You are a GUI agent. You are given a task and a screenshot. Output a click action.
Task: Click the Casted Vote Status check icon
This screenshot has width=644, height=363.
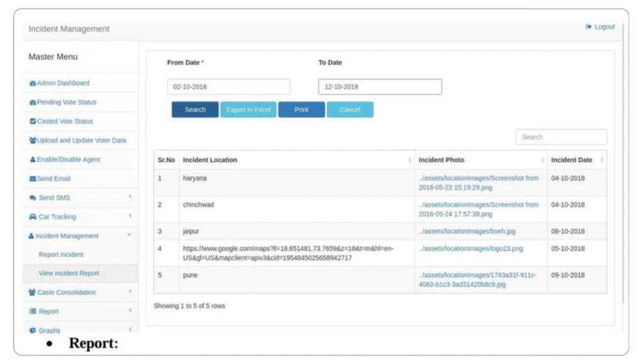point(33,121)
